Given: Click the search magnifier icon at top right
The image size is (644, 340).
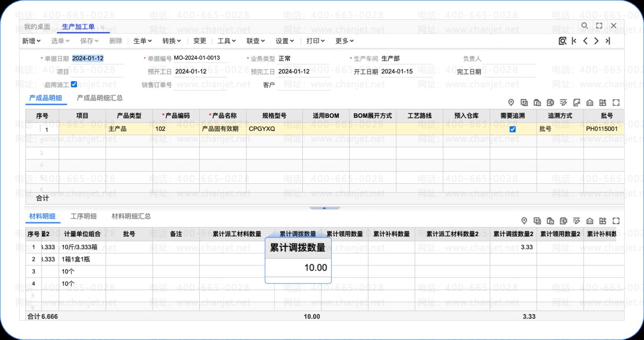Looking at the screenshot, I should pos(585,26).
